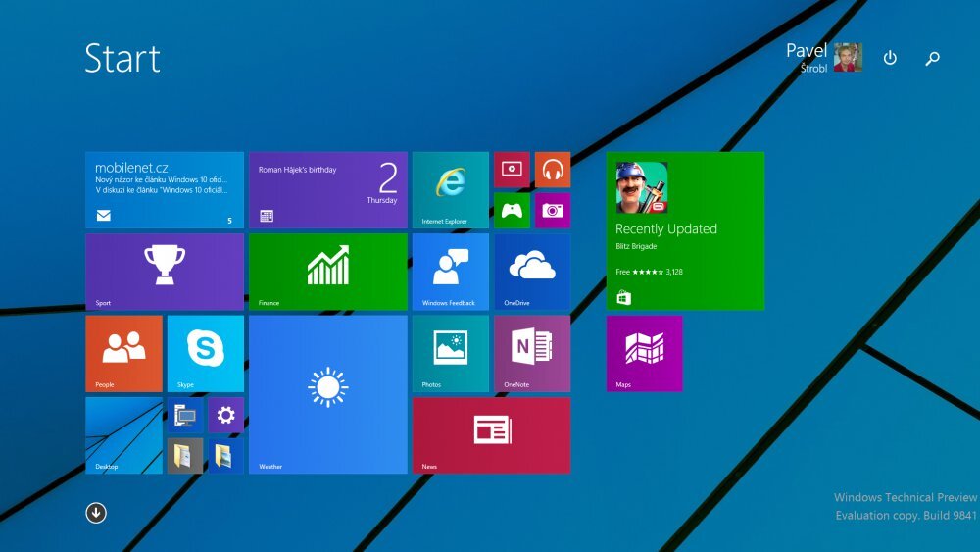The width and height of the screenshot is (980, 552).
Task: Open the Maps tile
Action: coord(645,354)
